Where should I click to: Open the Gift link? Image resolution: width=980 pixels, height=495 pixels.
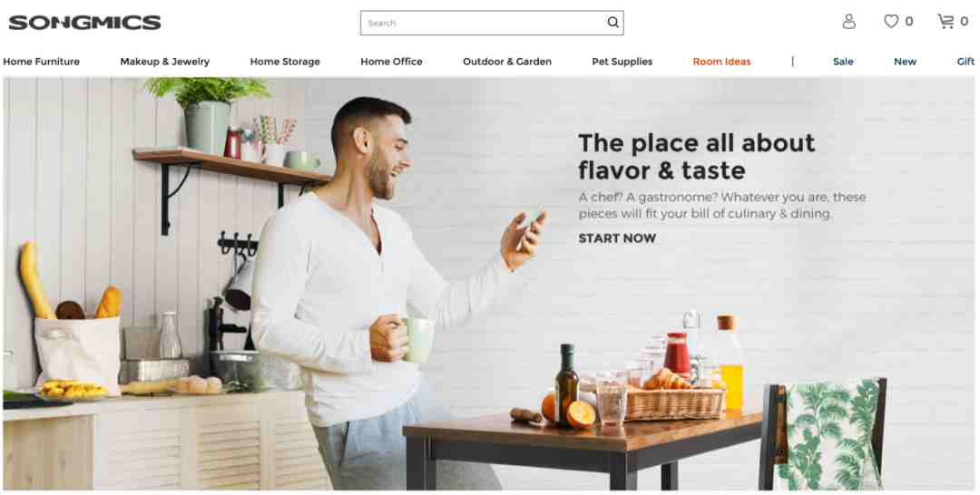[x=965, y=62]
